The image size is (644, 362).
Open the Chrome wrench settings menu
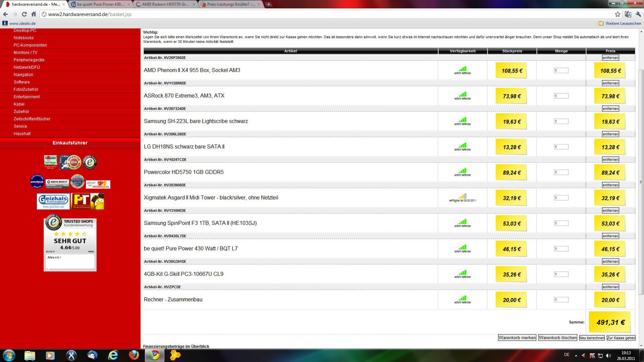point(638,14)
